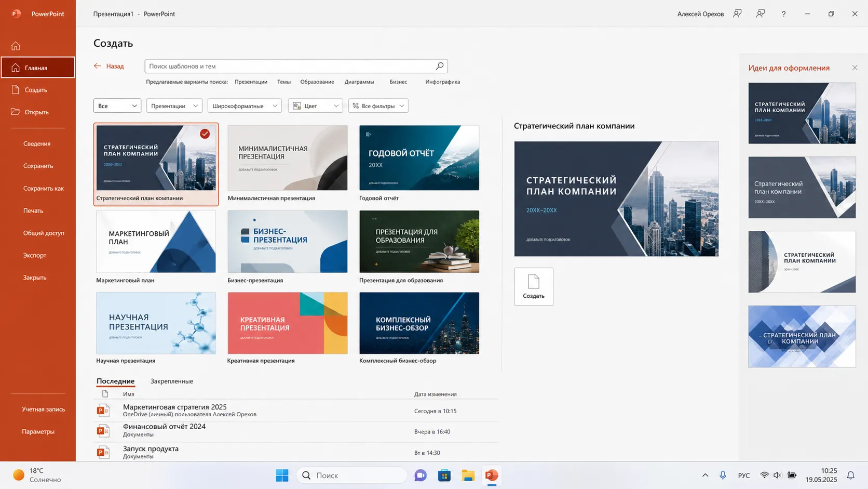Choose Сохранить как in the sidebar
868x489 pixels.
44,188
